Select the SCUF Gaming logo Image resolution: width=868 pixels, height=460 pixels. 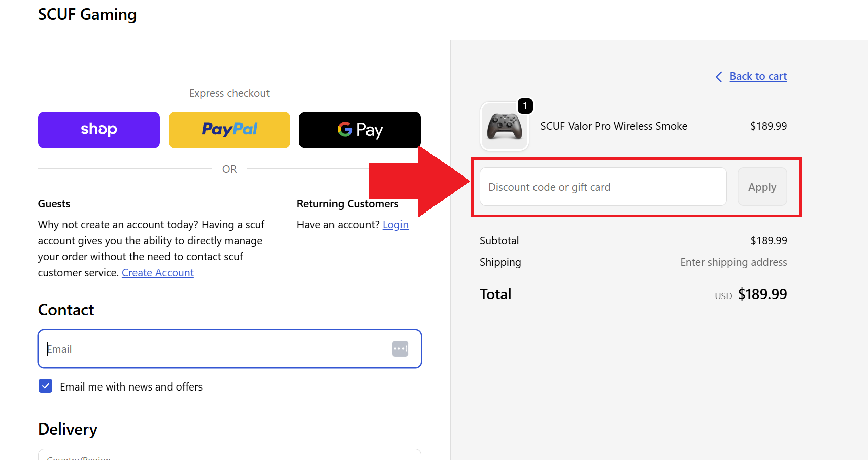tap(87, 14)
